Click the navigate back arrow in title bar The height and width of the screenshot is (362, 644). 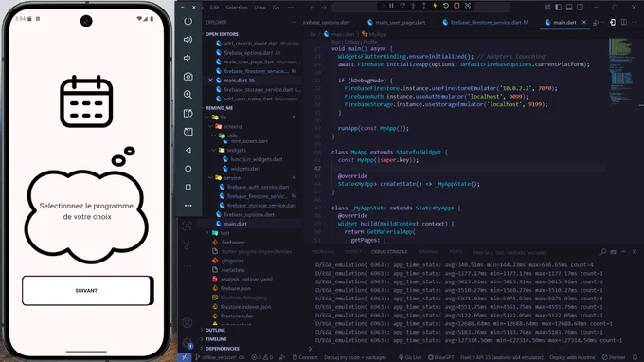point(313,8)
